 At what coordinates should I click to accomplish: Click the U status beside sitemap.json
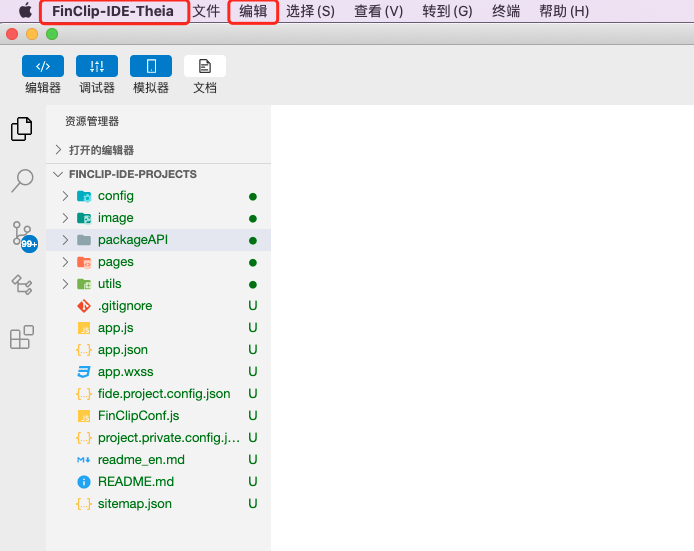(x=253, y=504)
